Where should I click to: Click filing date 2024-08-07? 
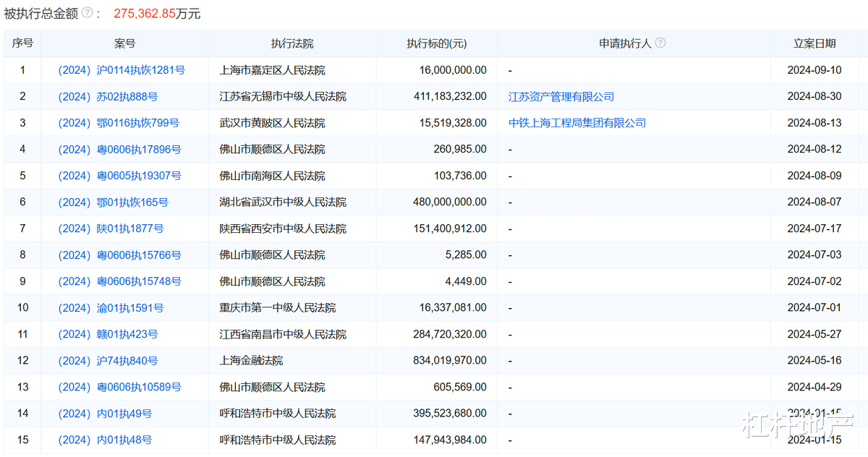point(814,202)
